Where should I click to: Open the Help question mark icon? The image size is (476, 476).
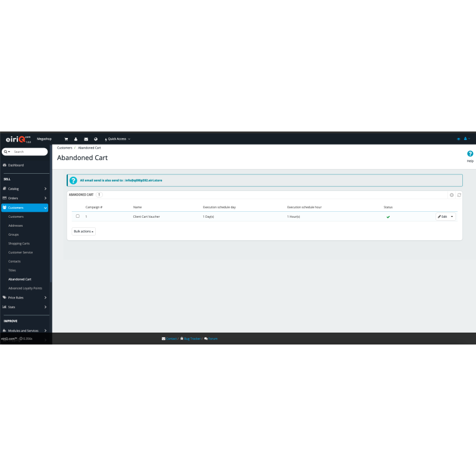[x=470, y=154]
